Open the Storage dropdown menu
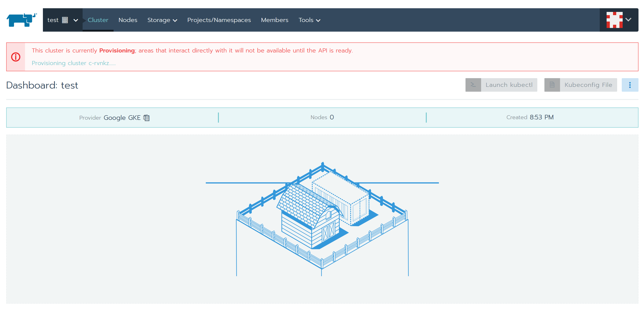 tap(162, 20)
